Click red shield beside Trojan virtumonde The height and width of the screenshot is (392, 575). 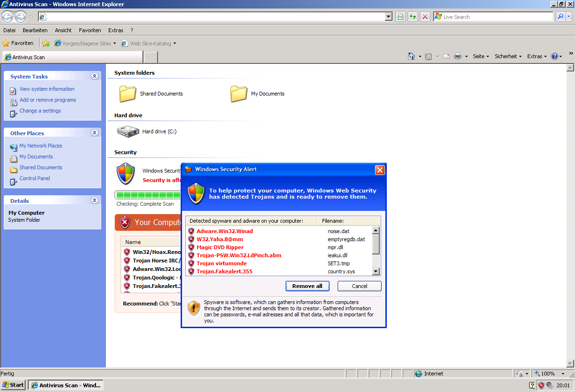click(191, 263)
